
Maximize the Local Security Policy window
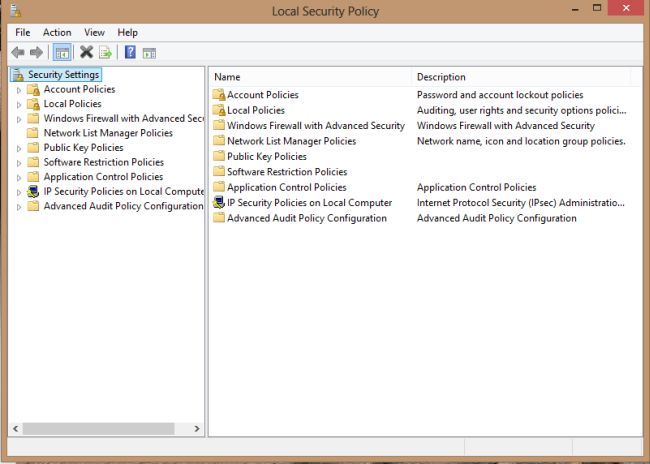pos(597,8)
